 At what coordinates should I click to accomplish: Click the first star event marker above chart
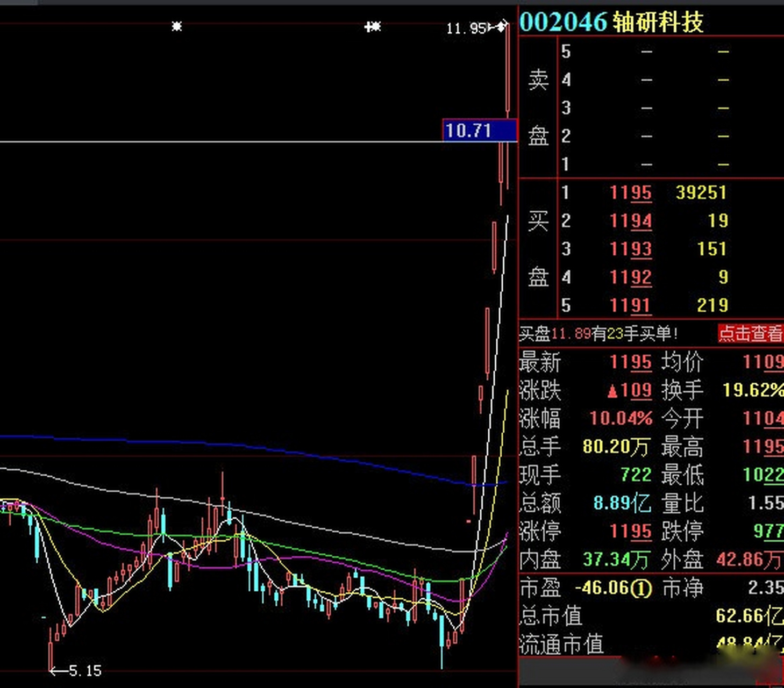177,26
